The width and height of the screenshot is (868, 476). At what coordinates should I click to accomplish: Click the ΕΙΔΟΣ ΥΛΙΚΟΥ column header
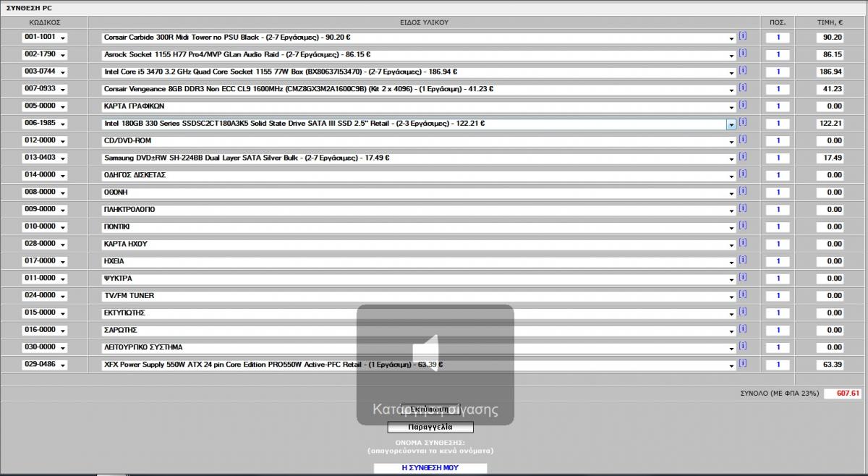pos(424,22)
